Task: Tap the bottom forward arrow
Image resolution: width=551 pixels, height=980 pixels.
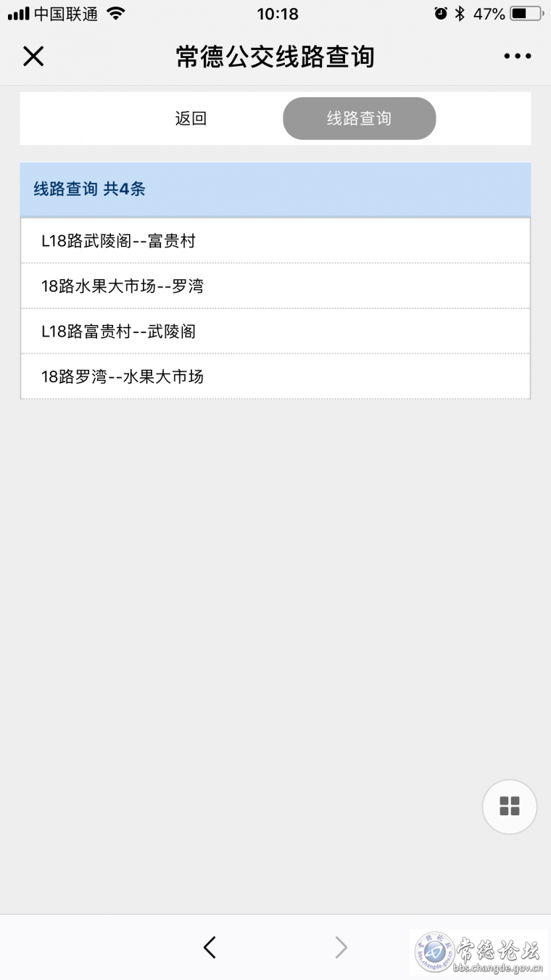Action: click(x=341, y=947)
